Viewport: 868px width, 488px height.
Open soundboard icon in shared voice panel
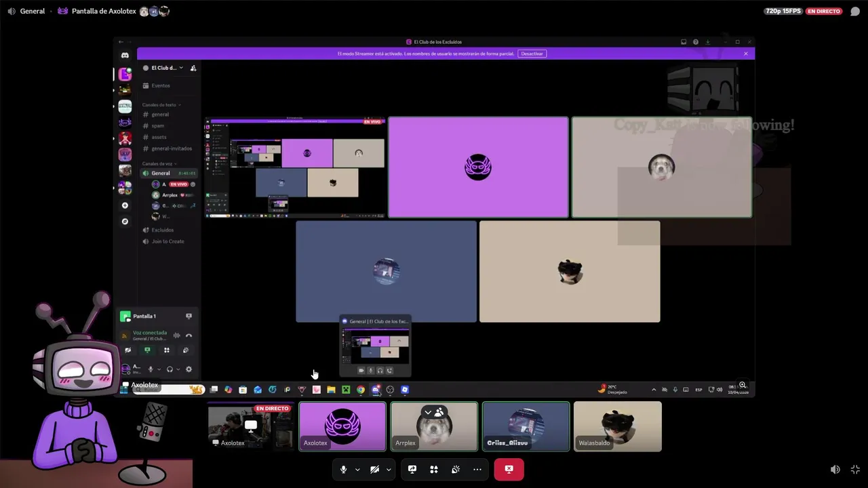coord(186,350)
